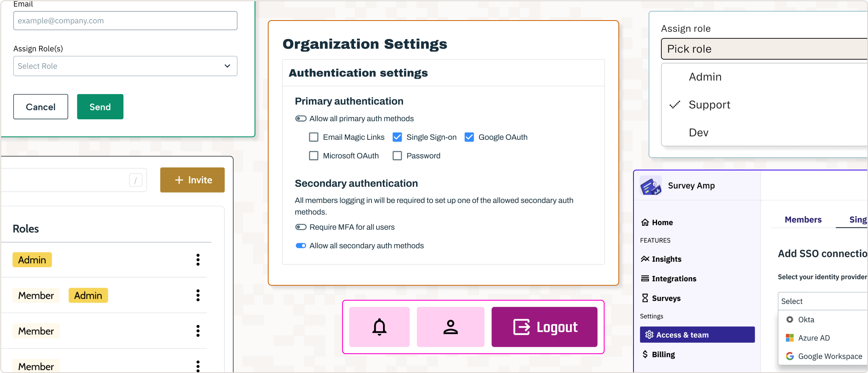The height and width of the screenshot is (373, 868).
Task: Open the Billing section
Action: point(658,354)
